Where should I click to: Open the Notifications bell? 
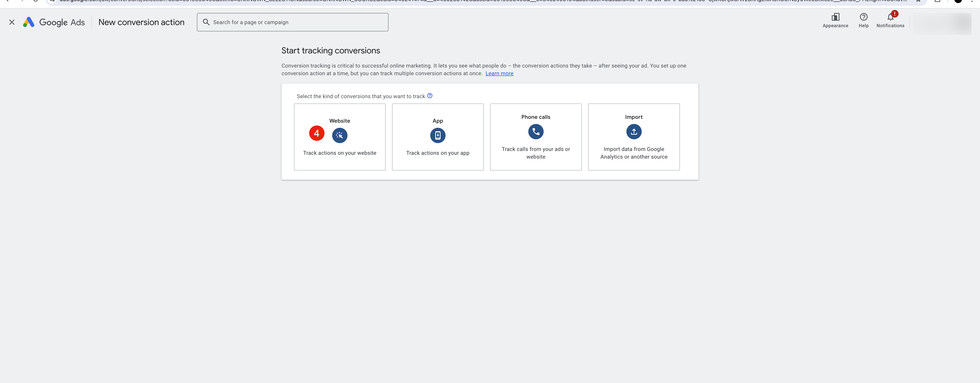pos(890,17)
